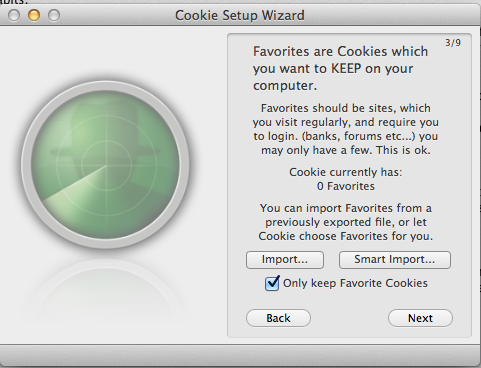Click the radar icon's faded reflection

(106, 290)
